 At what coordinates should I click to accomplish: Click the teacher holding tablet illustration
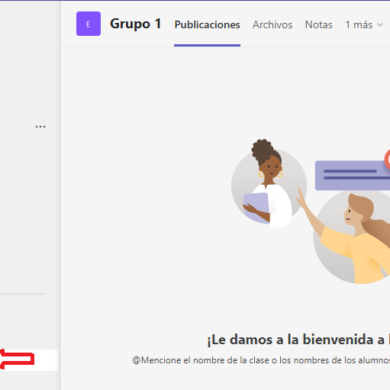tap(269, 183)
